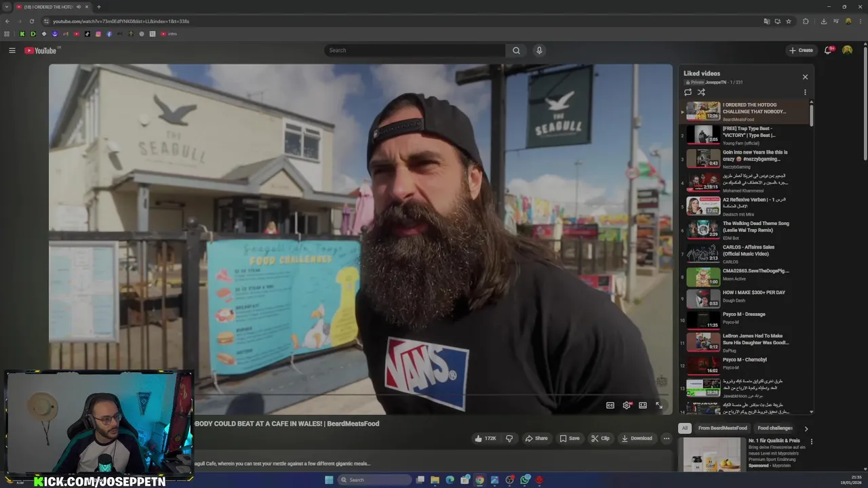The image size is (868, 488).
Task: Reload the page
Action: [31, 21]
